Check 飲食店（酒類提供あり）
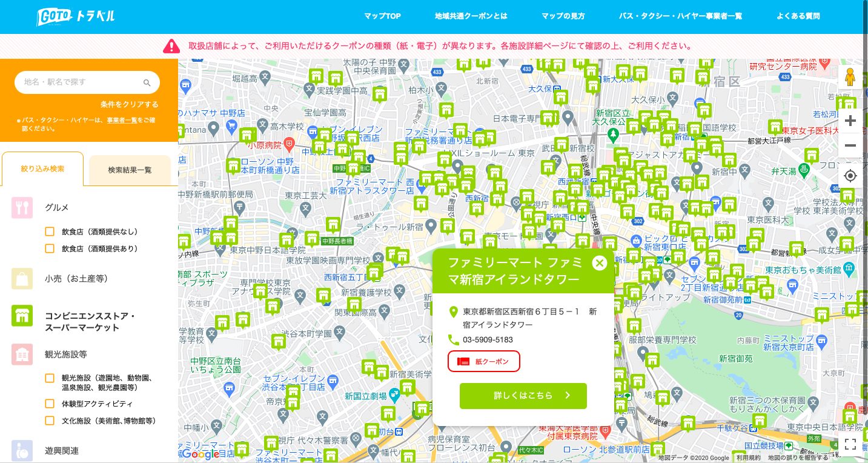Viewport: 868px width, 463px height. pyautogui.click(x=50, y=248)
